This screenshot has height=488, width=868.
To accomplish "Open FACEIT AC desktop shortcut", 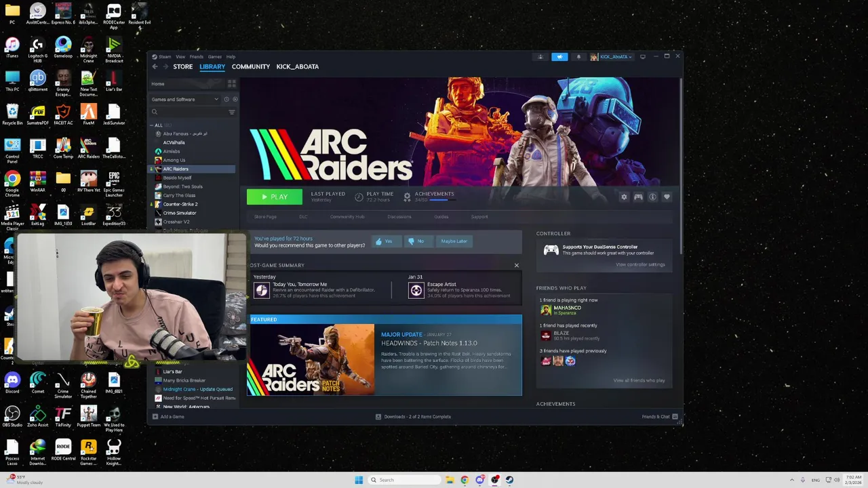I will pyautogui.click(x=63, y=115).
